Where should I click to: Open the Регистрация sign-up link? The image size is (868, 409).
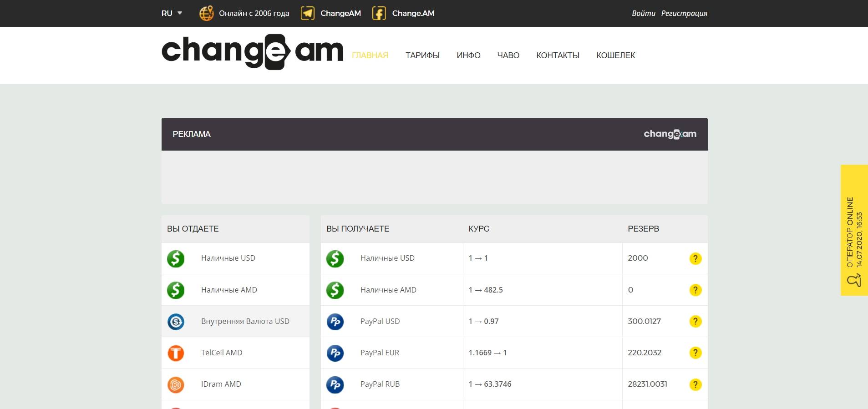[684, 13]
